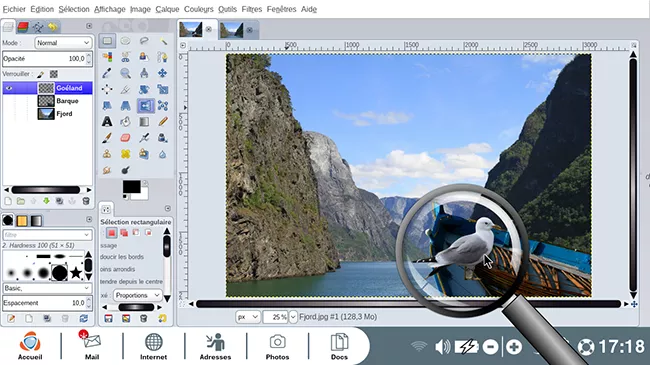Open Photos from the bottom taskbar
The height and width of the screenshot is (365, 650).
pyautogui.click(x=277, y=347)
